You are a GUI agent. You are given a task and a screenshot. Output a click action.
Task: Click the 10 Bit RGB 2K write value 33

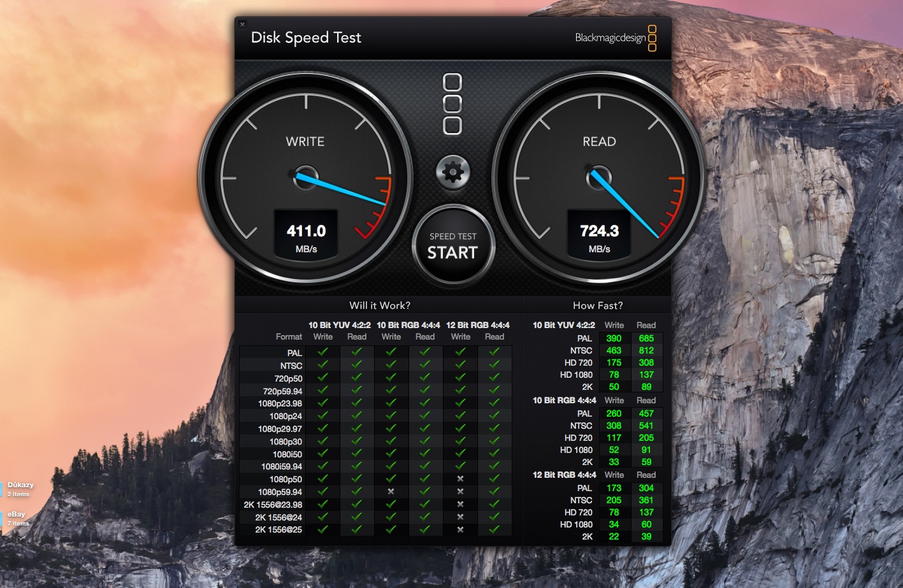(x=614, y=462)
